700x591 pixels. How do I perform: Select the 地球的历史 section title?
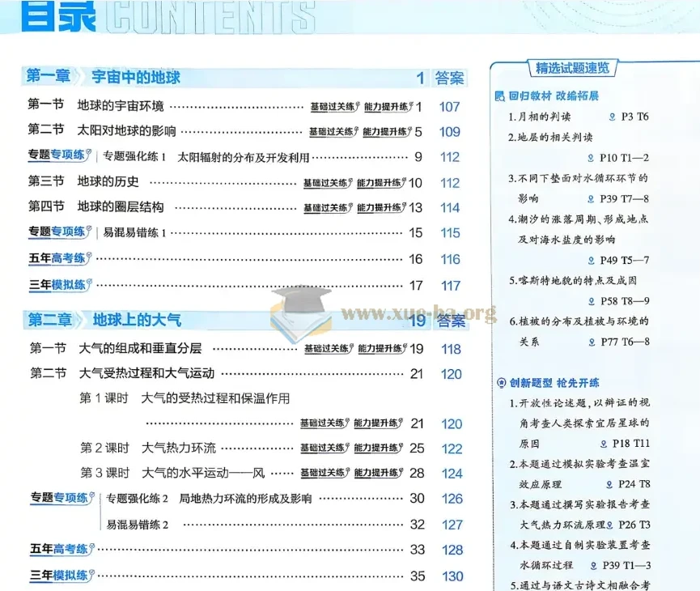click(x=108, y=181)
